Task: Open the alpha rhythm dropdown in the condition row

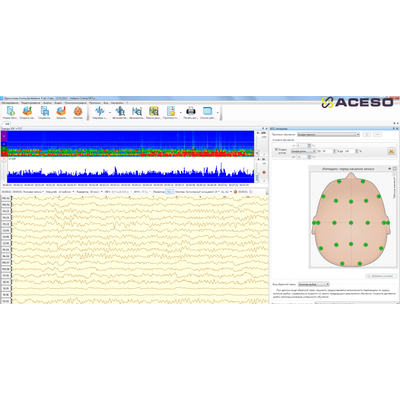Action: click(x=303, y=151)
